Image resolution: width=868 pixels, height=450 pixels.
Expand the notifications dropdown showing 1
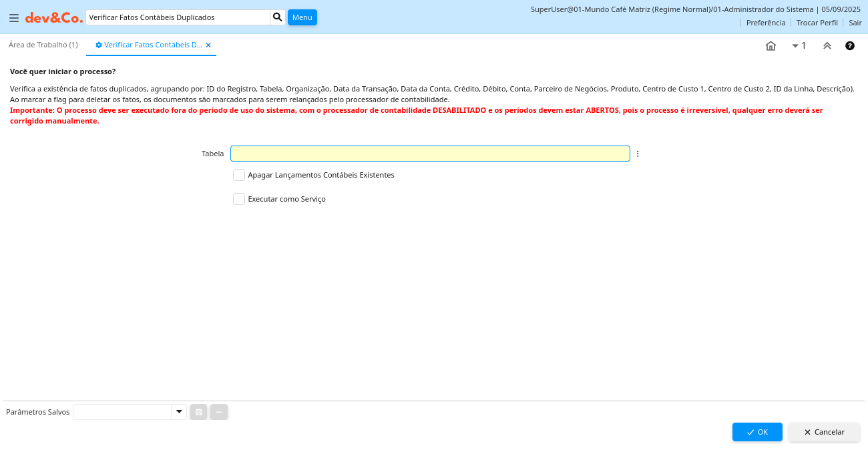(798, 46)
